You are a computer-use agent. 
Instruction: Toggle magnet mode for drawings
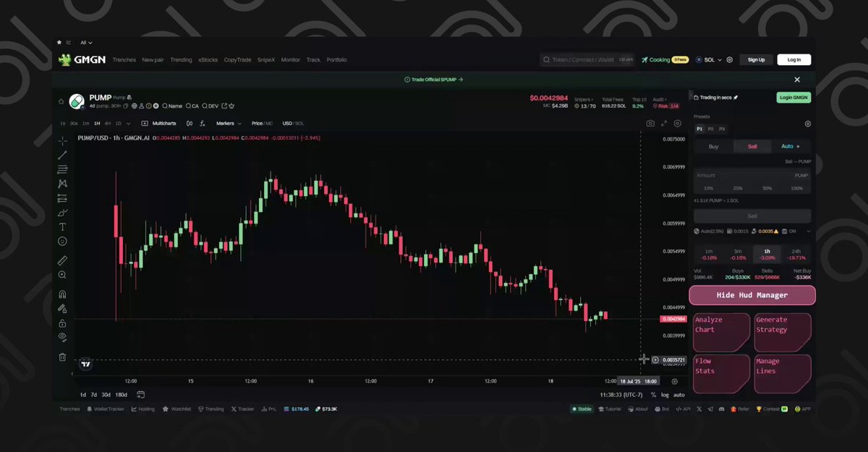click(x=62, y=294)
